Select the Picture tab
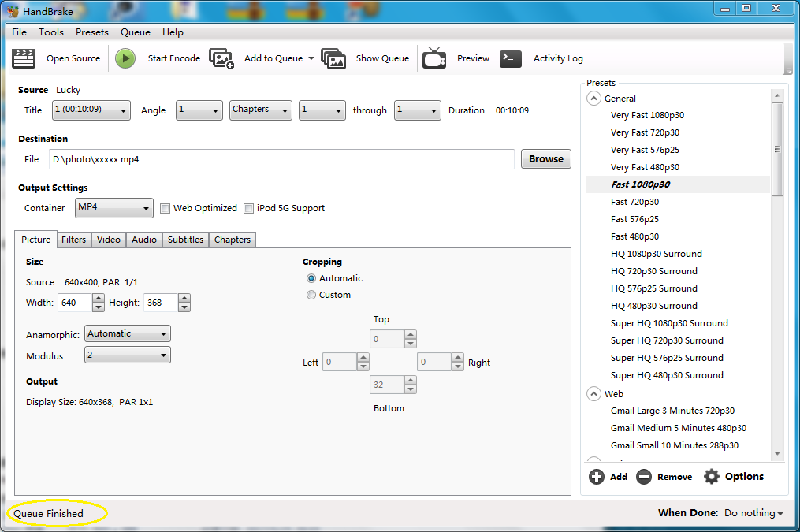This screenshot has width=800, height=532. [35, 240]
